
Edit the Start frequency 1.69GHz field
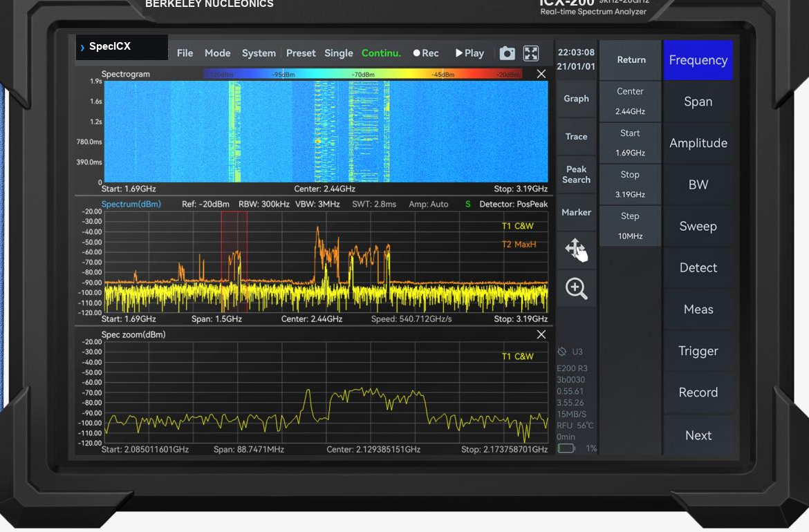[x=631, y=143]
